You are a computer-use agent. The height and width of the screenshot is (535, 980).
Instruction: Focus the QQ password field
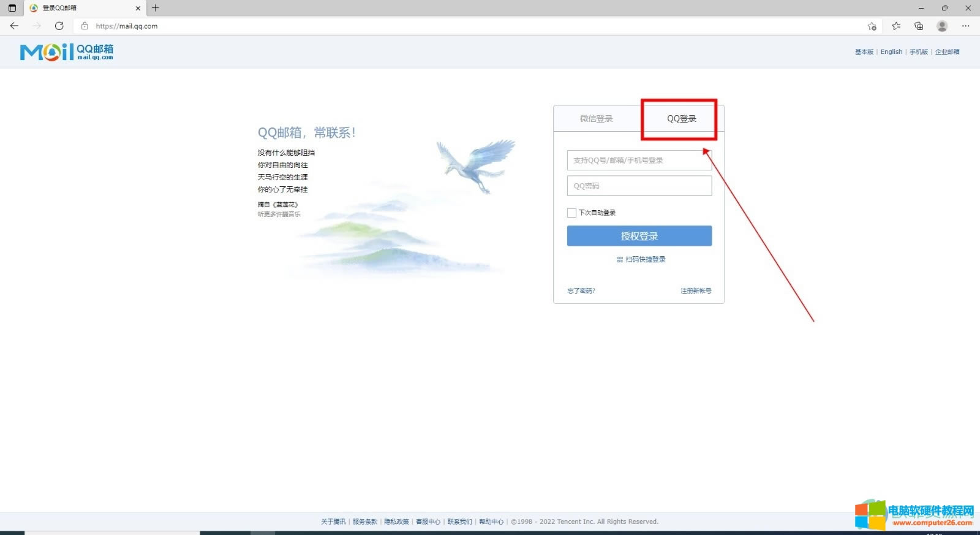(639, 186)
